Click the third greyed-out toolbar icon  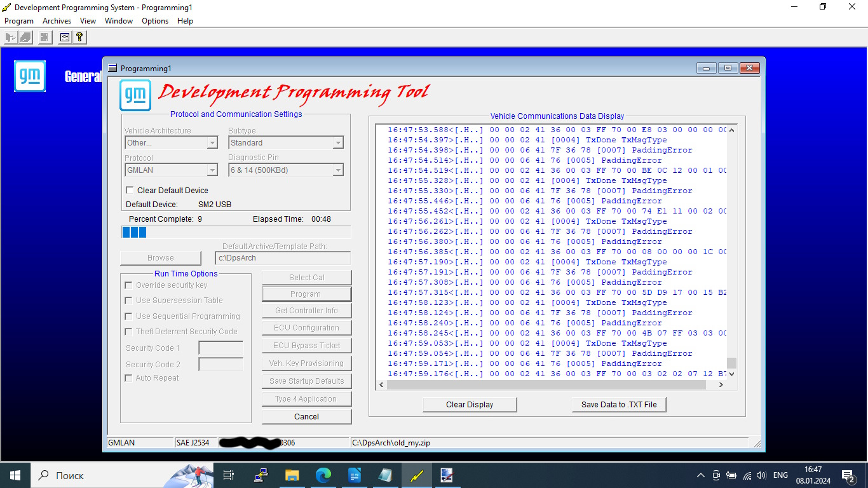tap(44, 37)
